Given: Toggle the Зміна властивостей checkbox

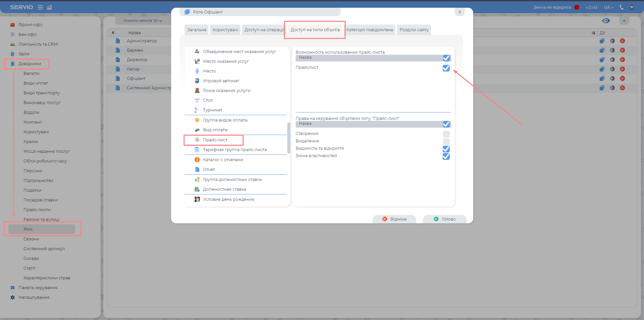Looking at the screenshot, I should pyautogui.click(x=446, y=156).
